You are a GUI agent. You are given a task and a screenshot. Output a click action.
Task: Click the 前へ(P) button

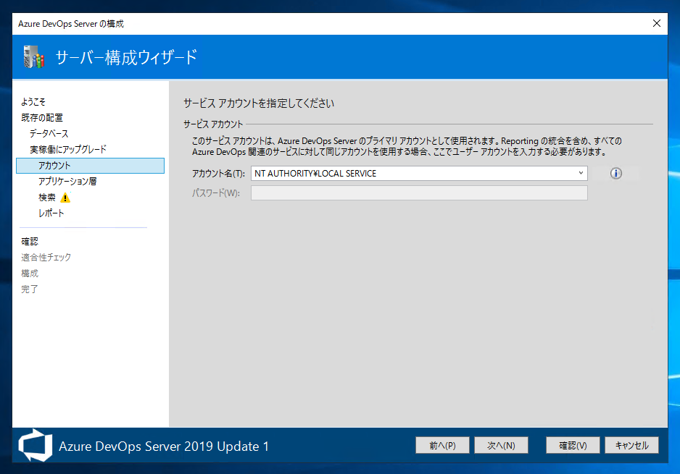coord(442,445)
